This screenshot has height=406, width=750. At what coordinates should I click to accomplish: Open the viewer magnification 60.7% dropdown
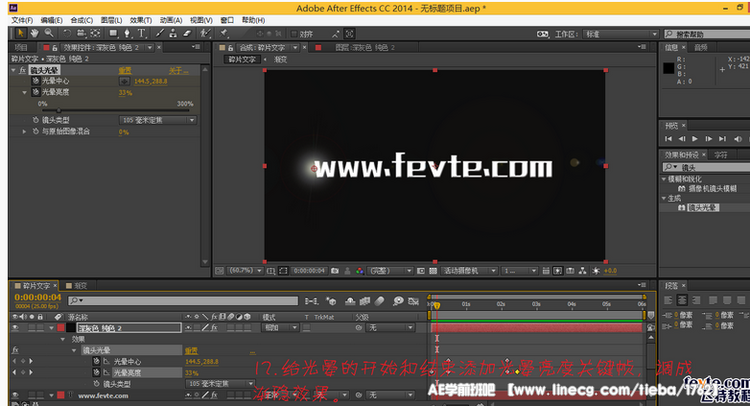[x=246, y=271]
